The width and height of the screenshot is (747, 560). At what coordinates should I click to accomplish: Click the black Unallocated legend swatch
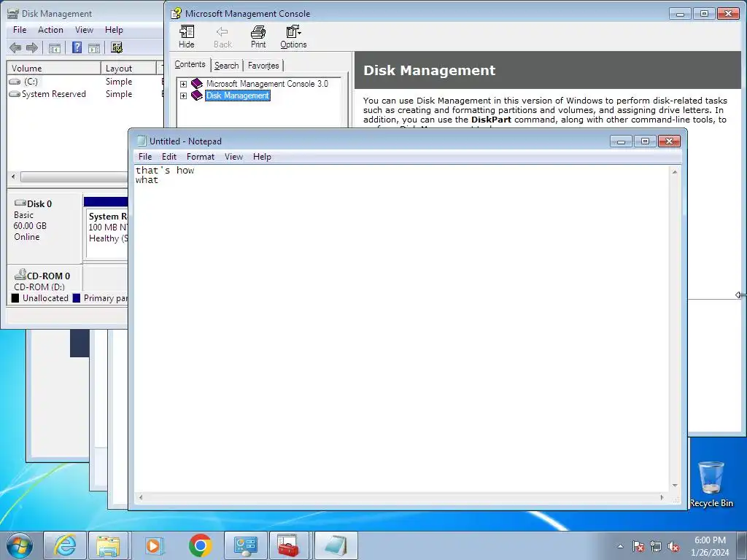coord(15,298)
